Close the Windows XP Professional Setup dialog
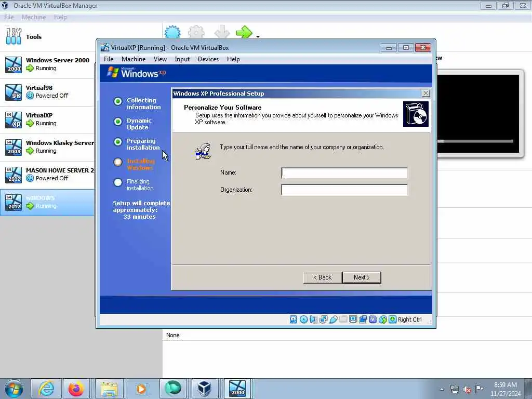This screenshot has width=532, height=399. tap(426, 94)
